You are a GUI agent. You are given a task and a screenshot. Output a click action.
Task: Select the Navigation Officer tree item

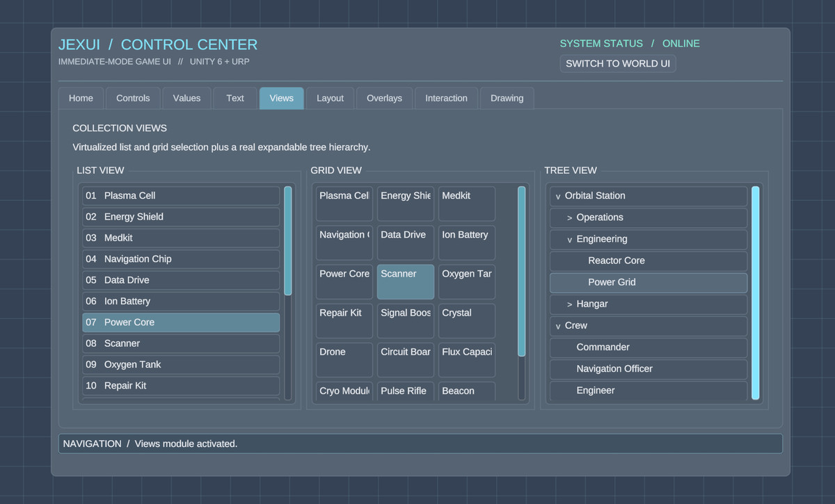[x=649, y=369]
